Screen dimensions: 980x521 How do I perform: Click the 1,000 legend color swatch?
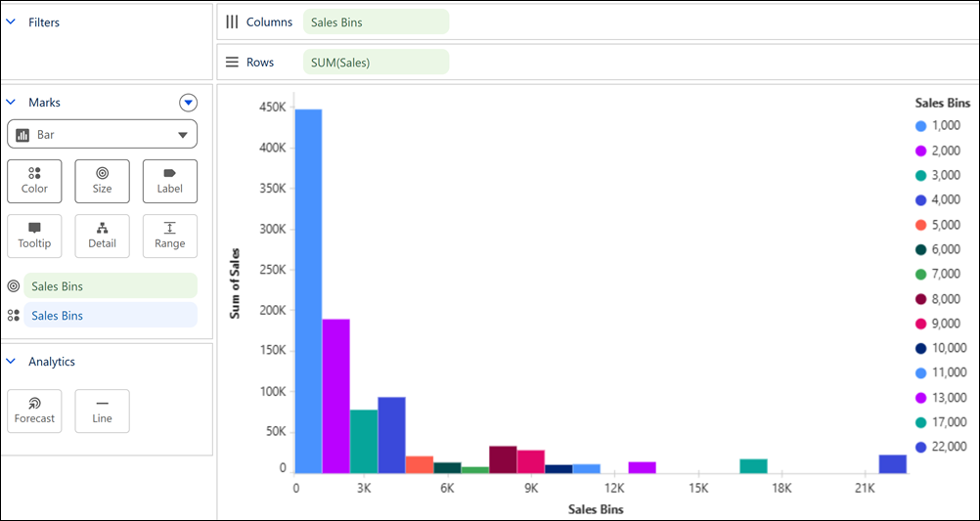[920, 126]
